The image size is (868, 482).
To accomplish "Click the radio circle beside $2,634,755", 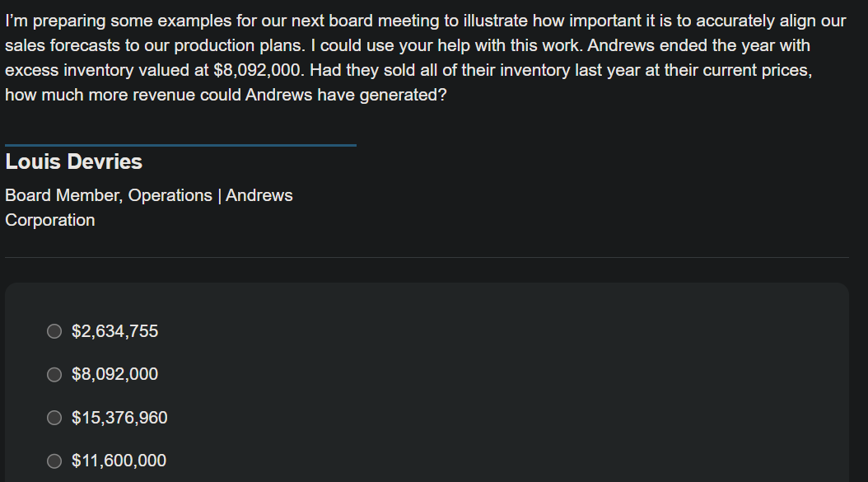I will [x=54, y=330].
